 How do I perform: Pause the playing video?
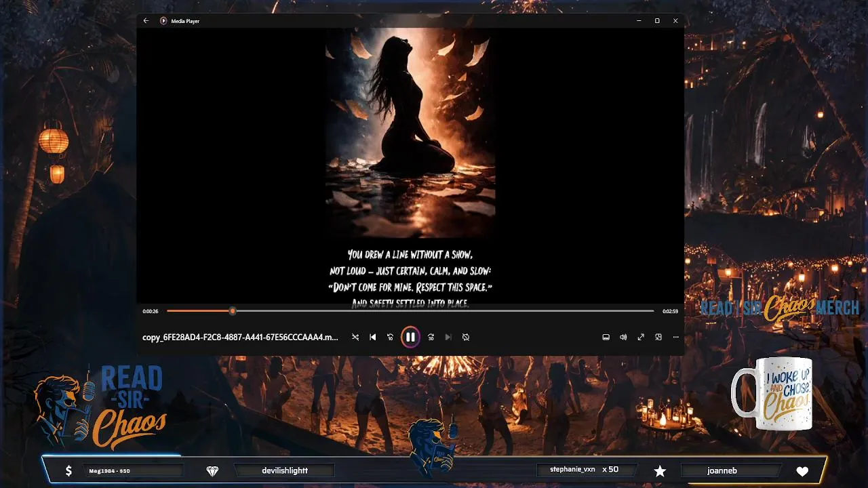[410, 337]
